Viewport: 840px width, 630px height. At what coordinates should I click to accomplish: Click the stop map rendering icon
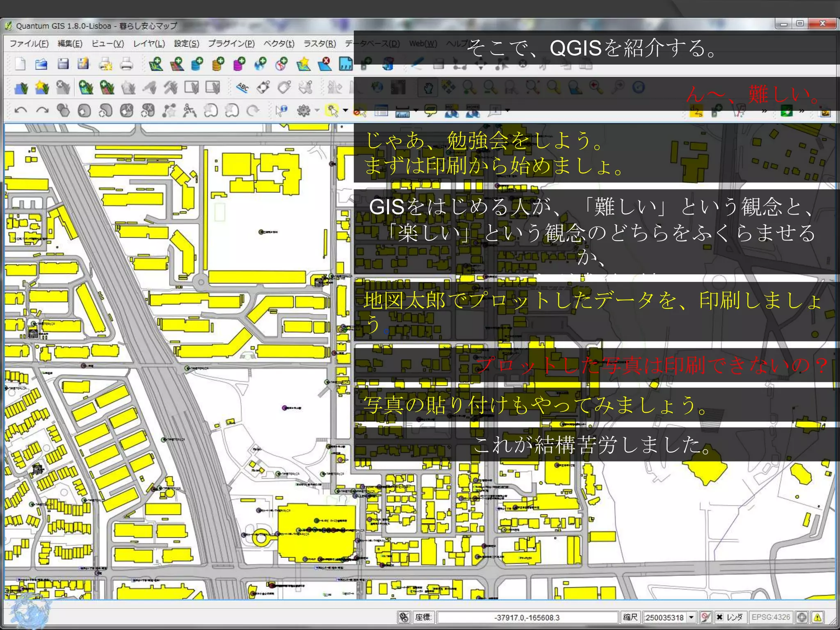pyautogui.click(x=705, y=617)
